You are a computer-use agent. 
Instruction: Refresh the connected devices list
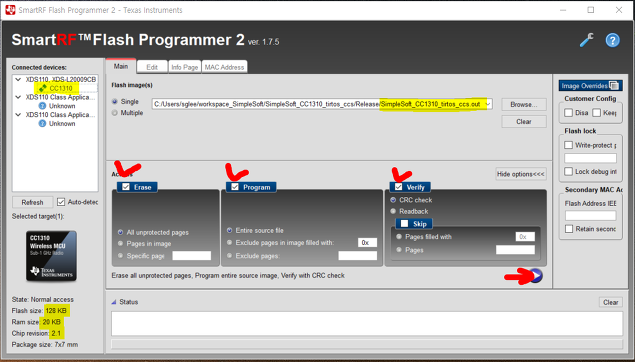pos(32,202)
